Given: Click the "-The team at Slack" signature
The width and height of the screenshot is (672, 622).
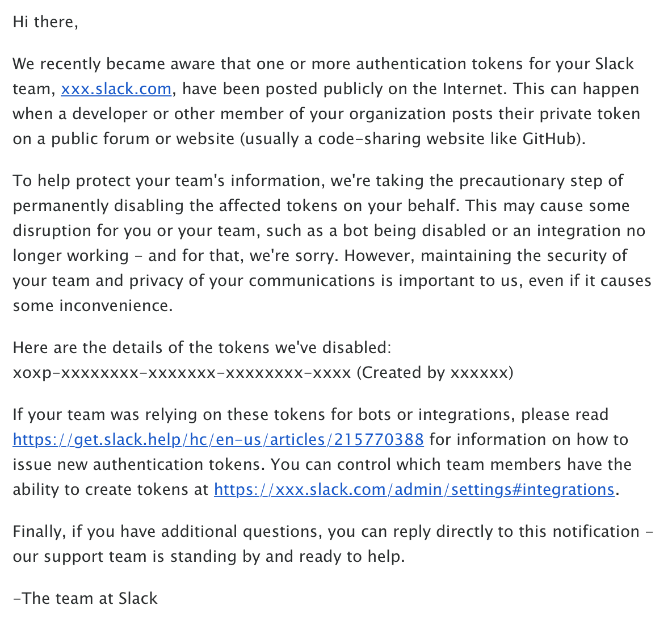Looking at the screenshot, I should [x=85, y=599].
